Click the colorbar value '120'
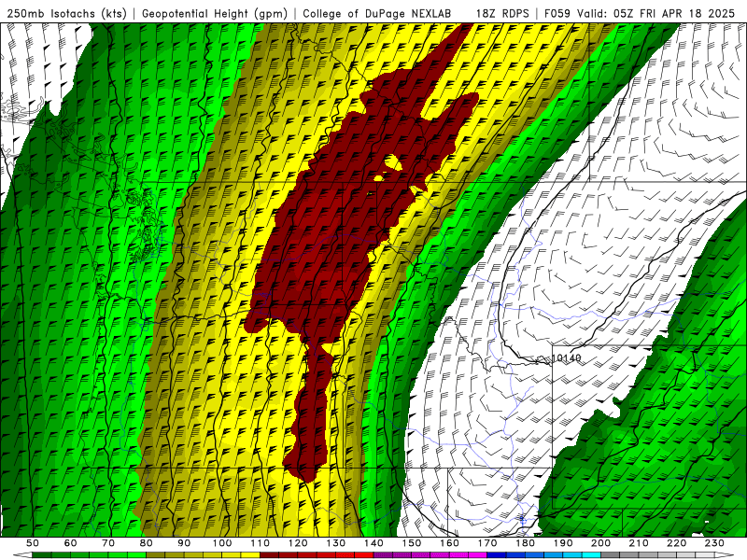 click(x=298, y=543)
